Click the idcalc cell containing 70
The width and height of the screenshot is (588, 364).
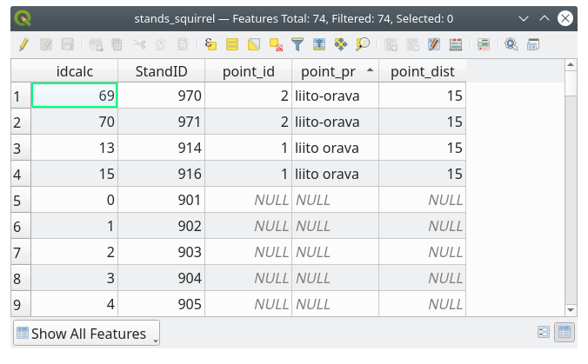point(74,122)
